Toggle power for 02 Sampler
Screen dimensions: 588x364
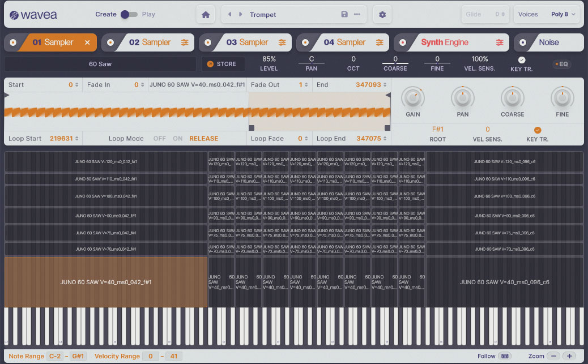(x=110, y=42)
